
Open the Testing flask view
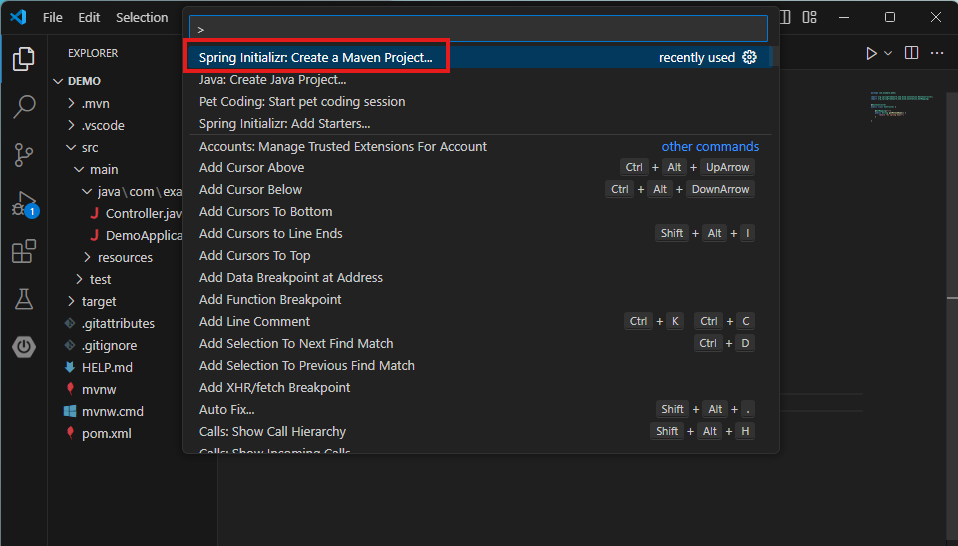(x=24, y=299)
